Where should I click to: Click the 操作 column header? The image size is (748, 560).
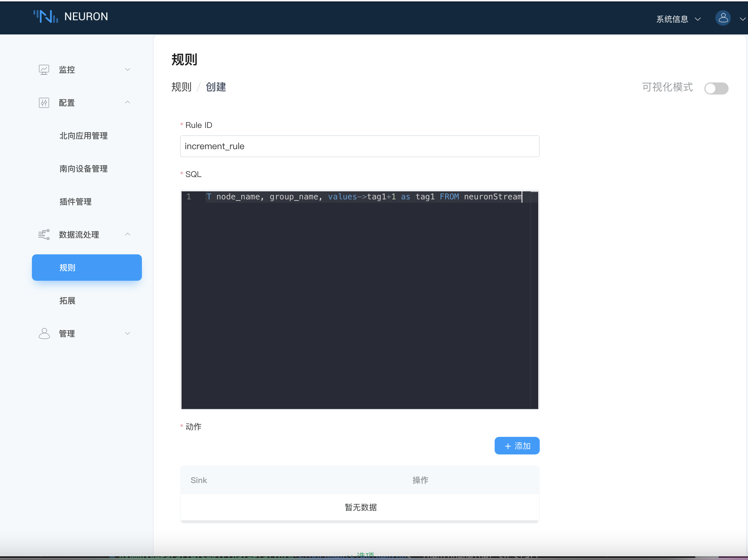click(x=420, y=480)
